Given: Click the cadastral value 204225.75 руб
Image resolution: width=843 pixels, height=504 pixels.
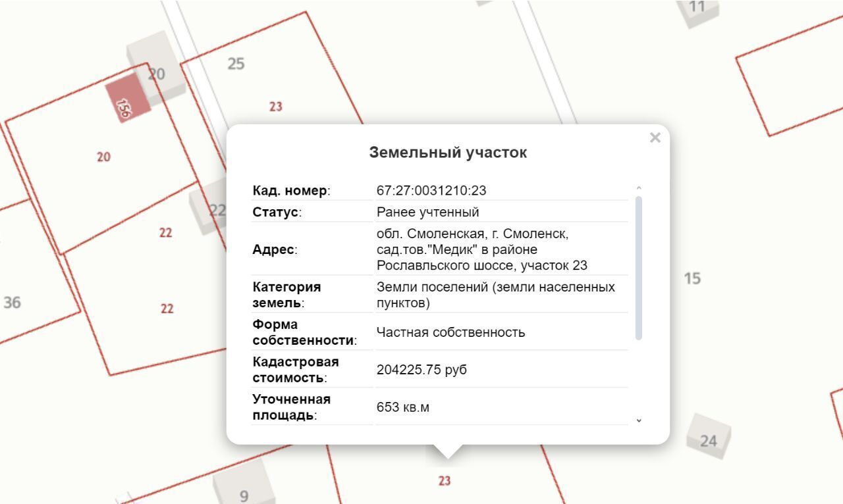Looking at the screenshot, I should 421,370.
